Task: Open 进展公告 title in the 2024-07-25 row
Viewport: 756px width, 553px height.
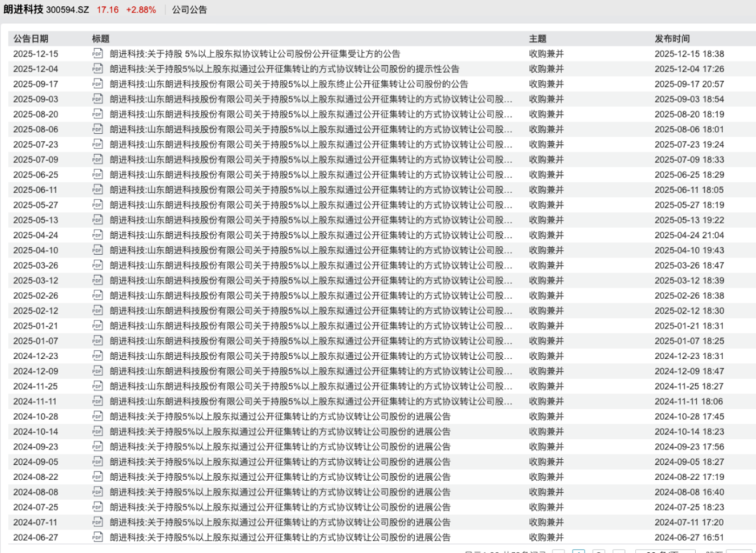Action: (280, 507)
